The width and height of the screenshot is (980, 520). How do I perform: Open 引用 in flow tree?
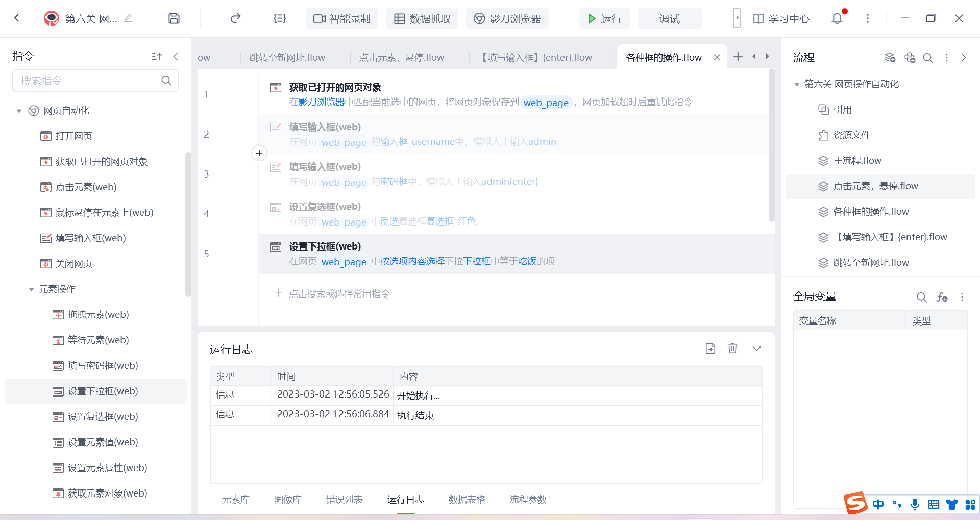[x=836, y=110]
